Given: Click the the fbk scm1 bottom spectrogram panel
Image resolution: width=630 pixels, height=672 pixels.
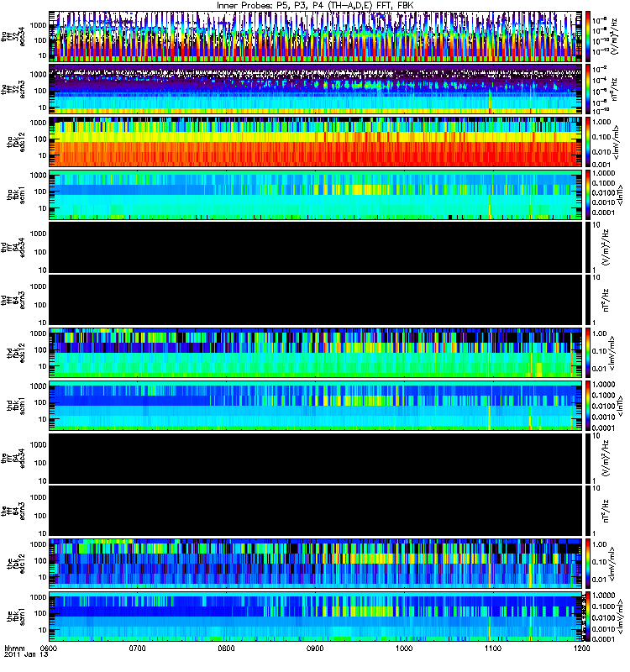Looking at the screenshot, I should click(x=316, y=617).
